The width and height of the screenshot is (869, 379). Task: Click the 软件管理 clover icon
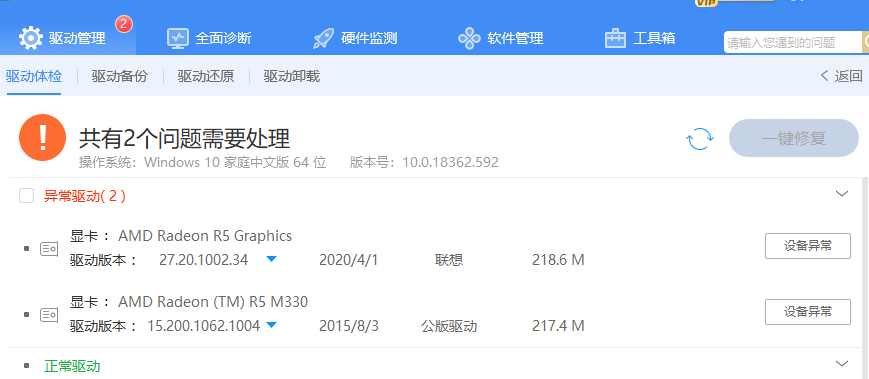click(469, 38)
